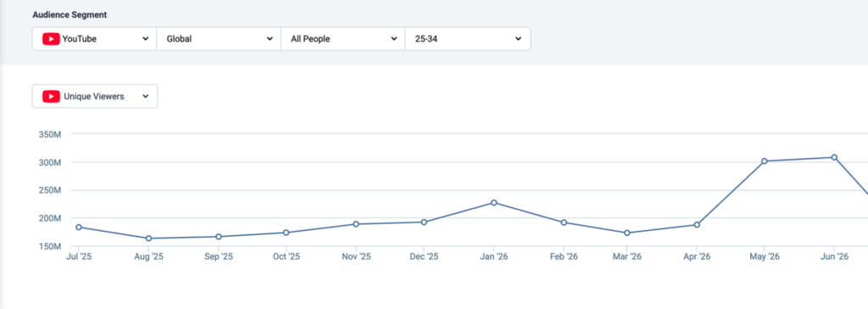Open the 25-34 age range dropdown
The width and height of the screenshot is (868, 309).
tap(468, 39)
